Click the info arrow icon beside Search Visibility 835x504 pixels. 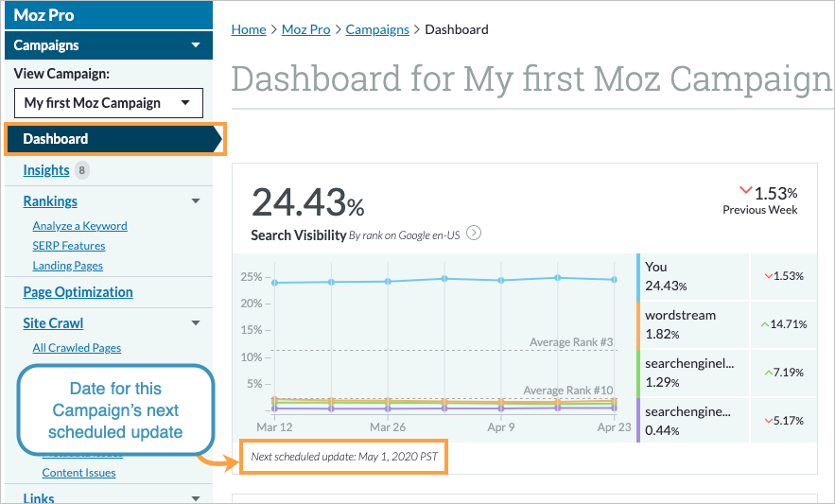475,233
